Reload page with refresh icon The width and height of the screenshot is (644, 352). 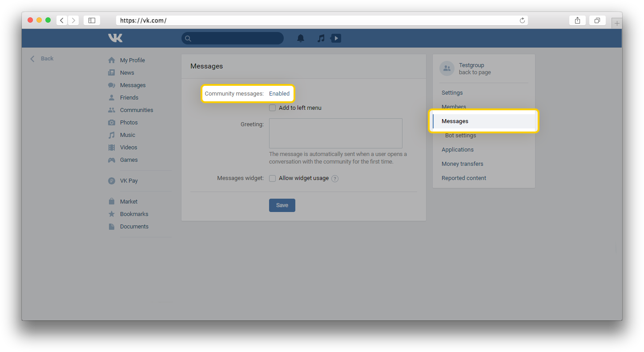click(x=522, y=20)
